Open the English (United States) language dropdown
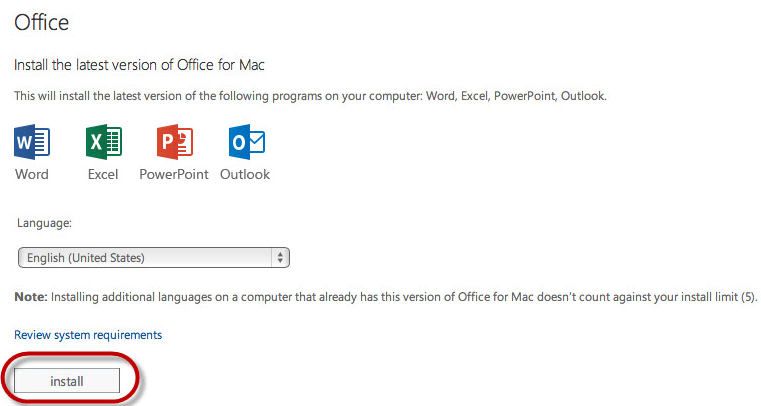 pyautogui.click(x=154, y=258)
